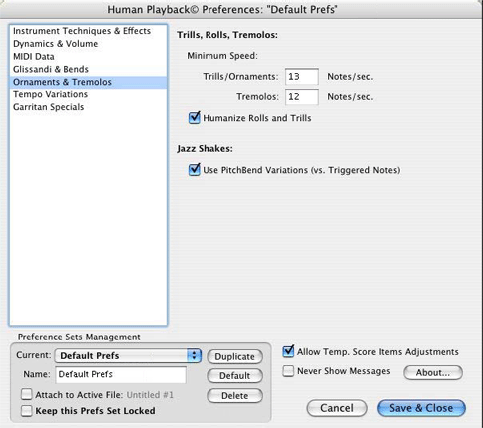Click the About... button

click(x=433, y=372)
